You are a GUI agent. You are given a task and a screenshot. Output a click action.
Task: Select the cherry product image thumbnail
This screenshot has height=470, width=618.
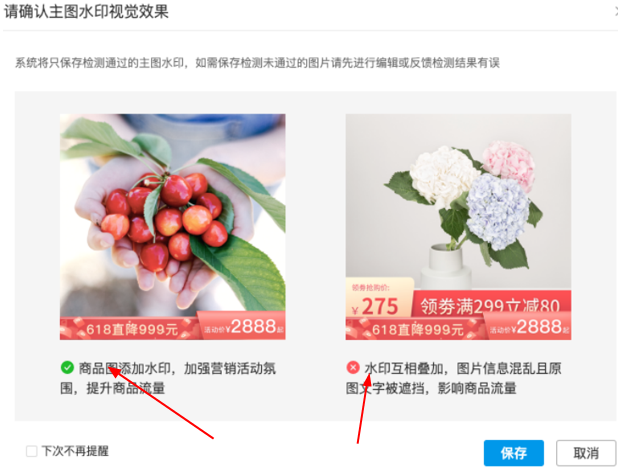[173, 227]
